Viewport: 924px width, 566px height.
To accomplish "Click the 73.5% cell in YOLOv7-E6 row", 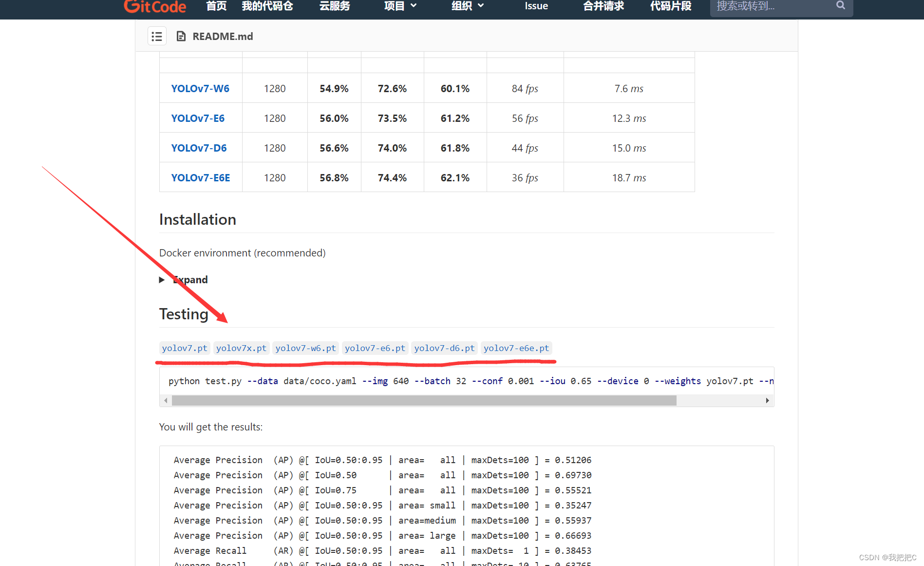I will click(x=392, y=118).
